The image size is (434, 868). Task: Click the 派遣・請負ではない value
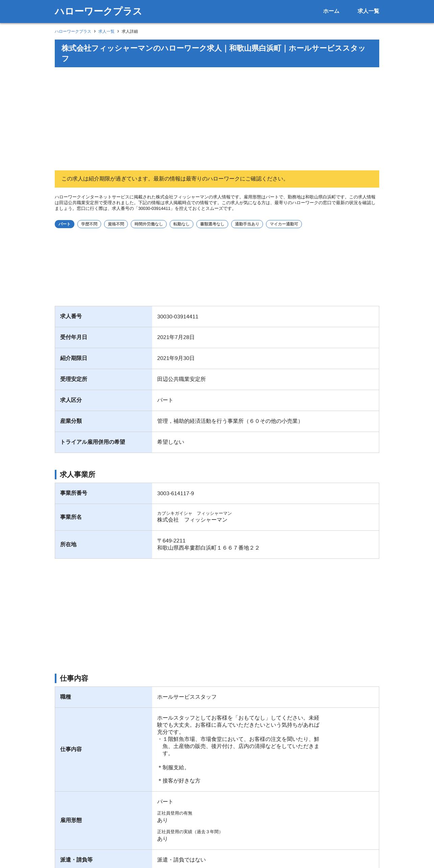[182, 860]
